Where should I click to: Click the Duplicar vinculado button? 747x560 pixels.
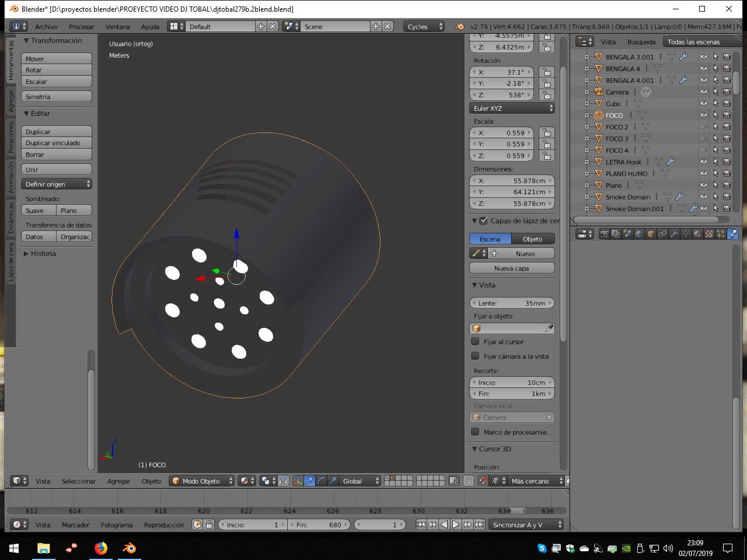coord(57,143)
